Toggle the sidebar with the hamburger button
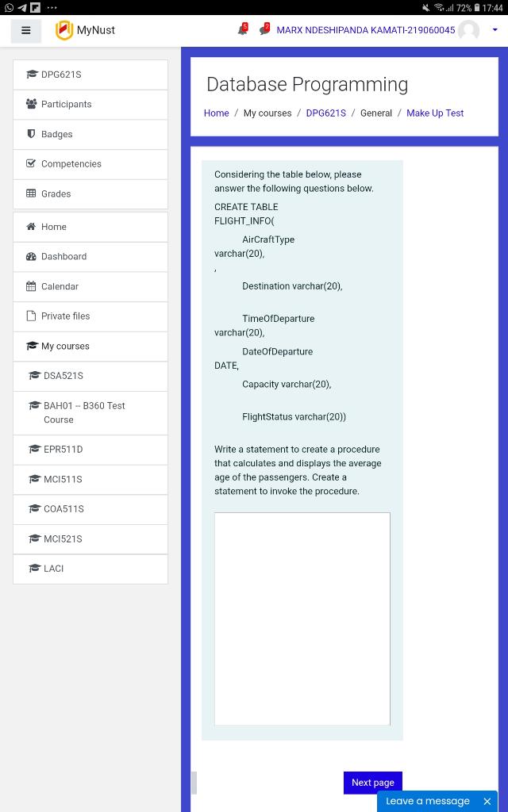 [x=25, y=30]
